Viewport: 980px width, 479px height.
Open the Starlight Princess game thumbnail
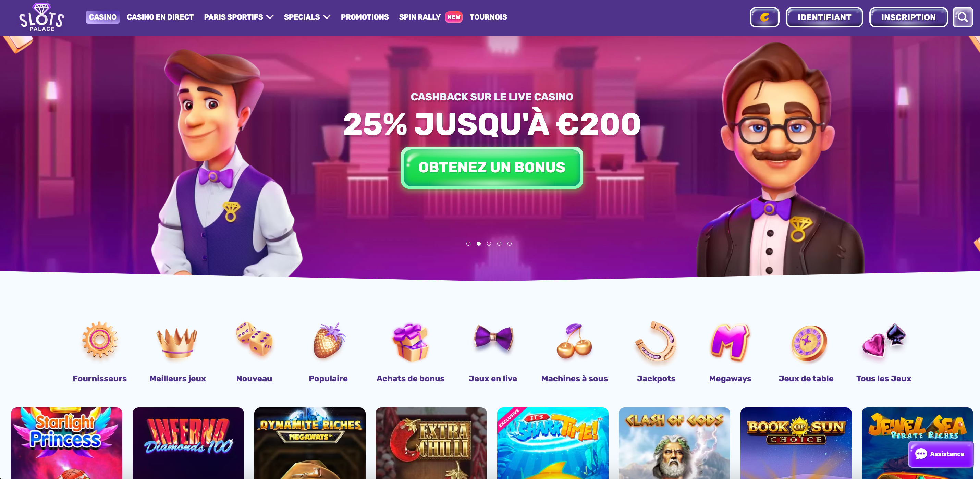66,443
